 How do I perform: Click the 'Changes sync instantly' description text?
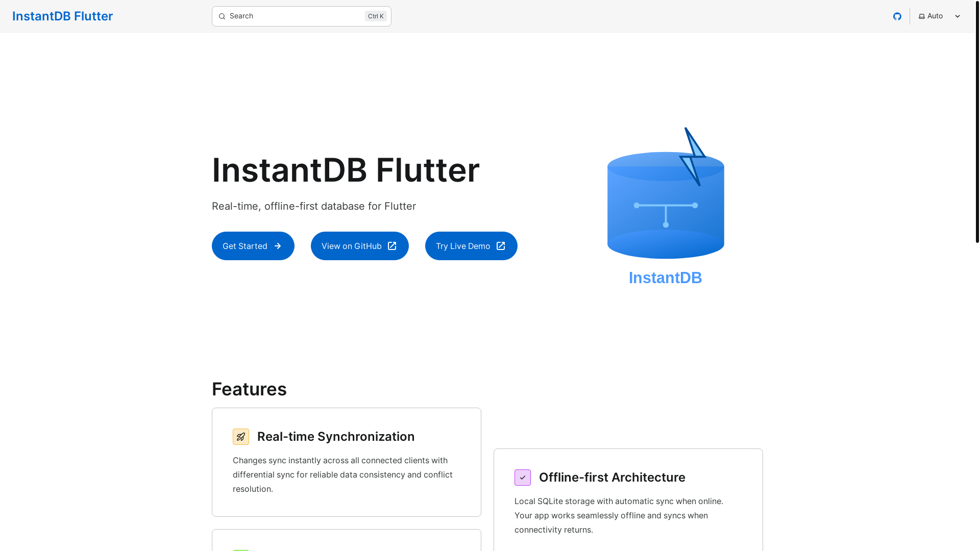click(342, 474)
